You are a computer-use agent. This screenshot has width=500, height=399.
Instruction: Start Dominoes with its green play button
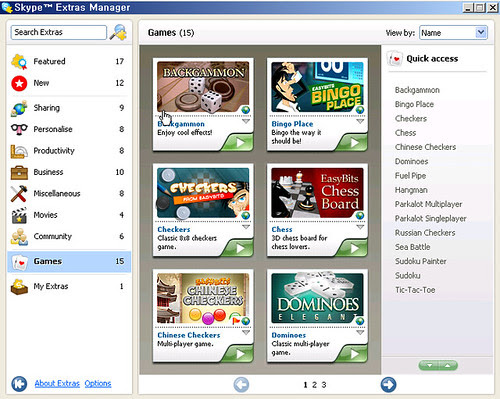point(352,354)
